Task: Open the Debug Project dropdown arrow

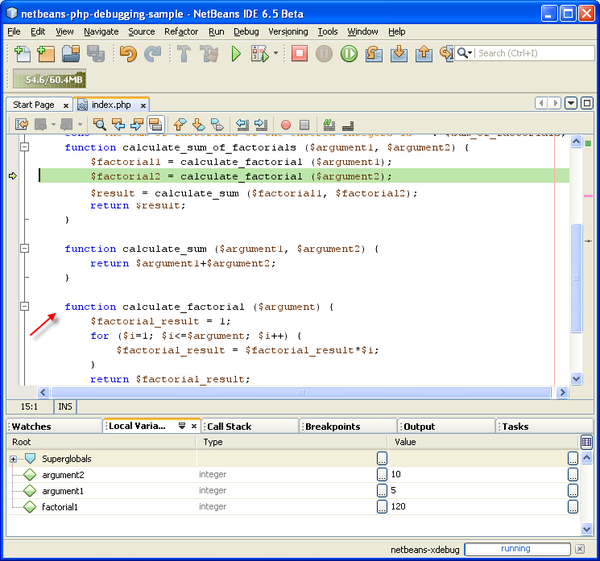Action: [276, 53]
